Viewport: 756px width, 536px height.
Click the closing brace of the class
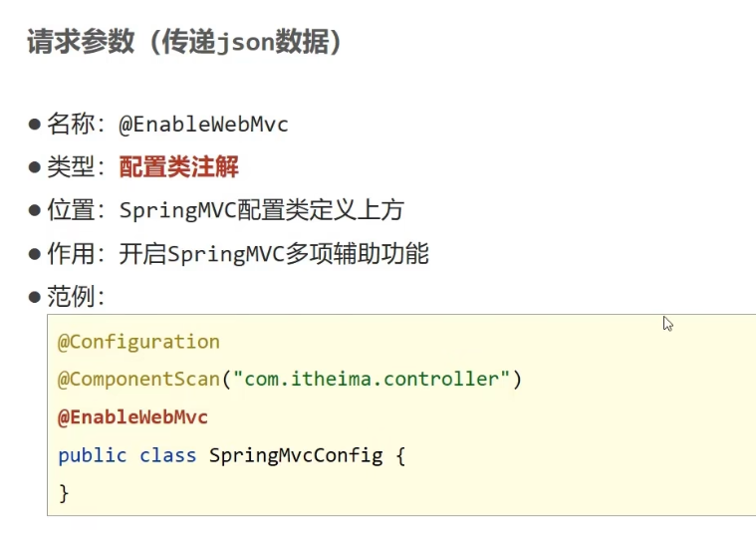point(64,493)
